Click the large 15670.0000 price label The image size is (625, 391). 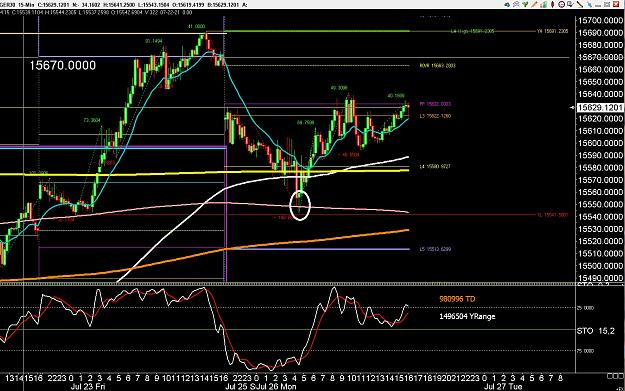63,65
